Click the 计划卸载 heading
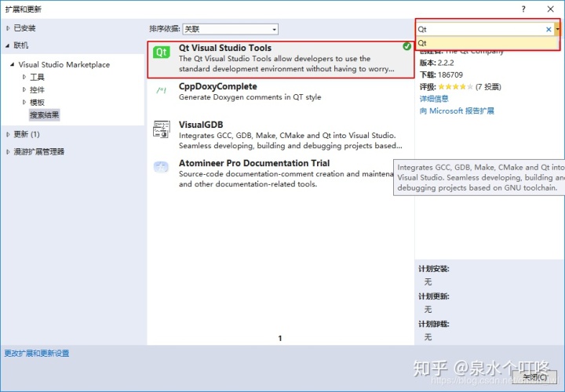This screenshot has width=565, height=392. pos(434,325)
